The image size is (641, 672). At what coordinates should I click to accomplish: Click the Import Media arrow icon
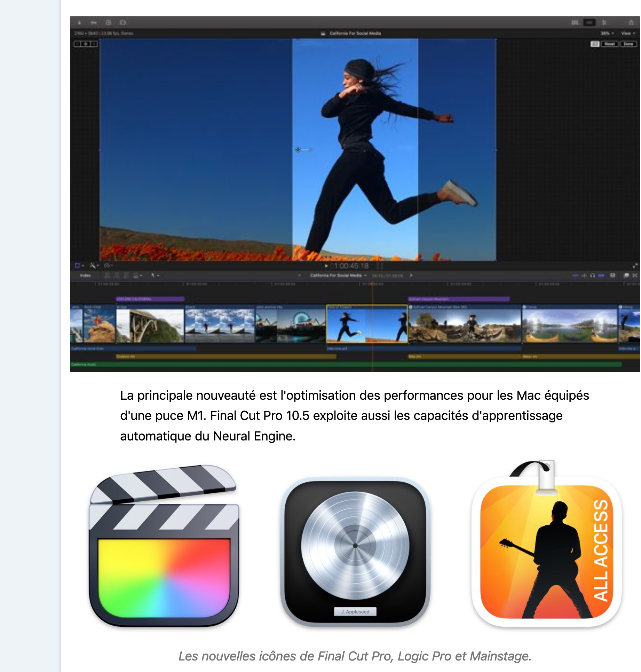tap(80, 23)
